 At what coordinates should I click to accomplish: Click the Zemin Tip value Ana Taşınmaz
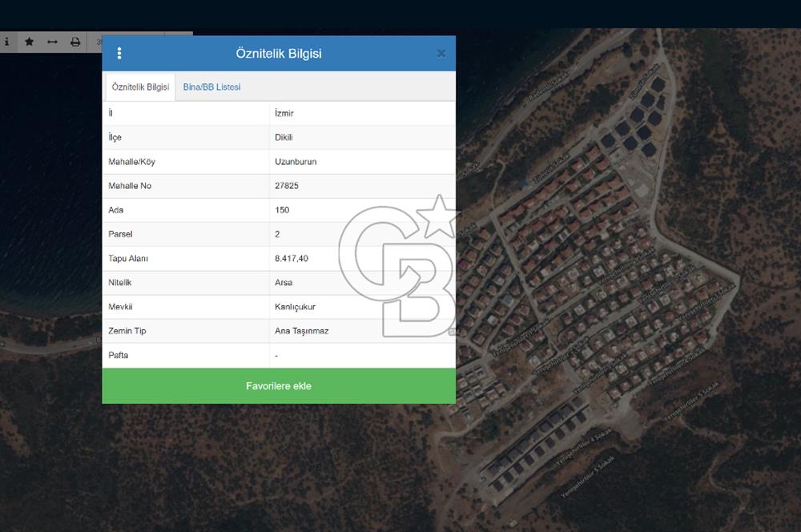301,331
